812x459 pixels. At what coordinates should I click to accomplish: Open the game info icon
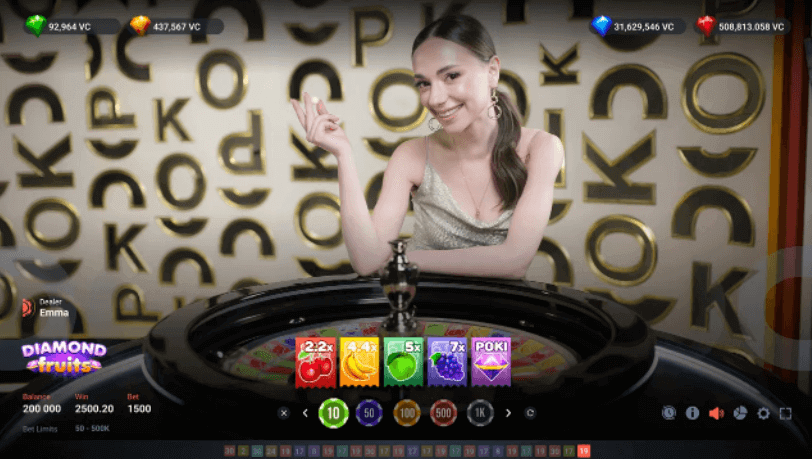tap(692, 413)
